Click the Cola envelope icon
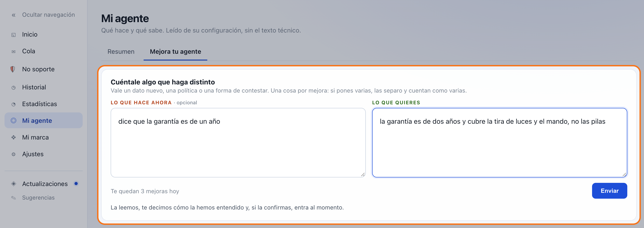The height and width of the screenshot is (228, 644). click(14, 52)
